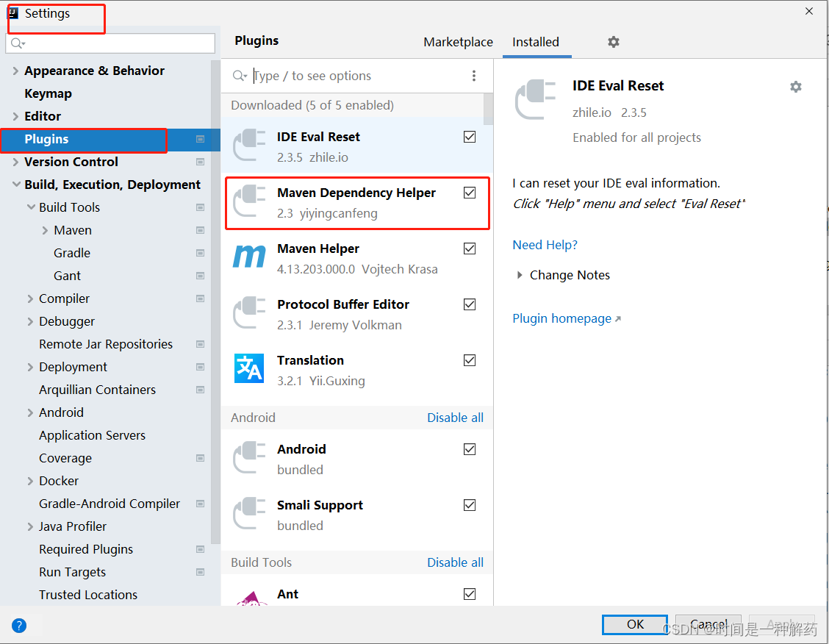Expand the Maven settings node
Viewport: 829px width, 644px height.
click(x=45, y=230)
